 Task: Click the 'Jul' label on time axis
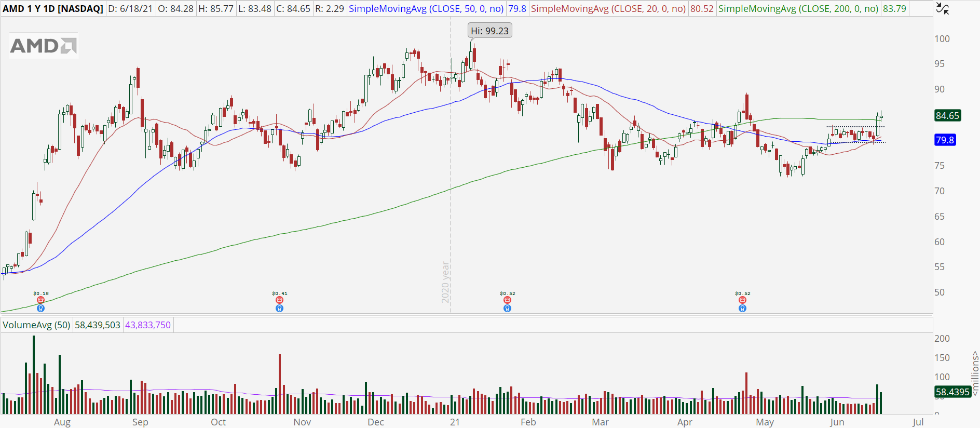click(x=918, y=422)
